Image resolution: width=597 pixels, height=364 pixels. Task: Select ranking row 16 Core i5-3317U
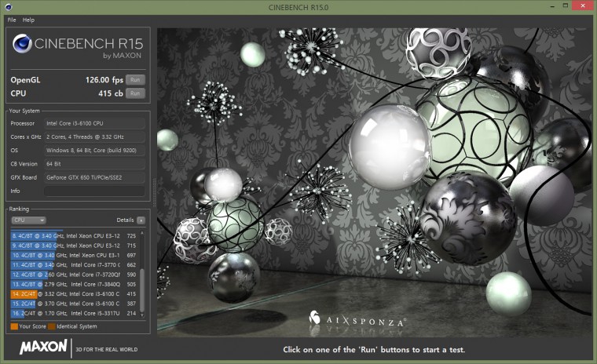click(x=74, y=314)
